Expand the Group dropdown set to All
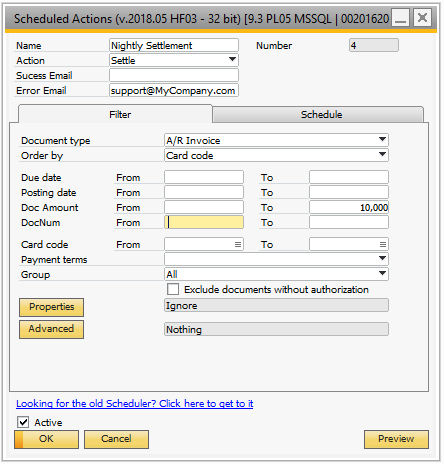This screenshot has height=464, width=444. click(x=382, y=274)
